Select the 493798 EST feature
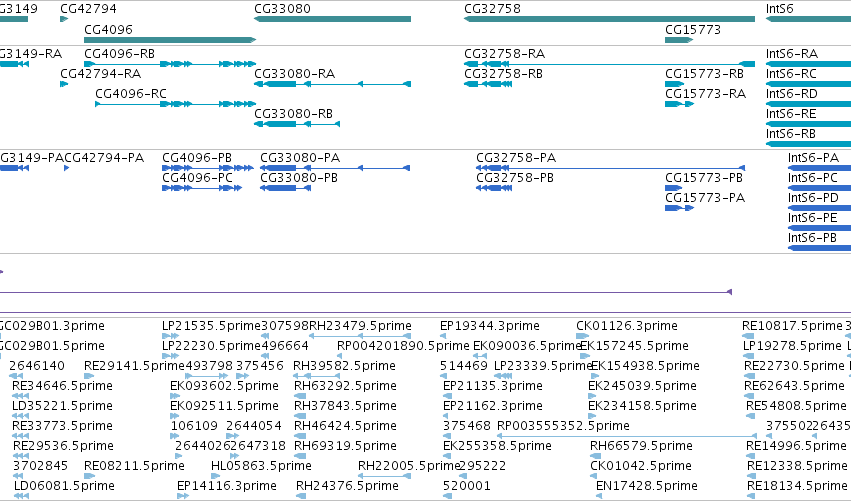 (x=207, y=376)
